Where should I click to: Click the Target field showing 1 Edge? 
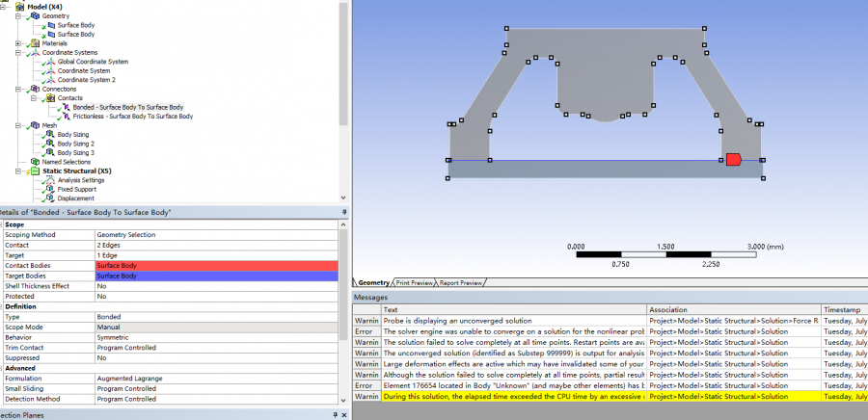(x=216, y=255)
